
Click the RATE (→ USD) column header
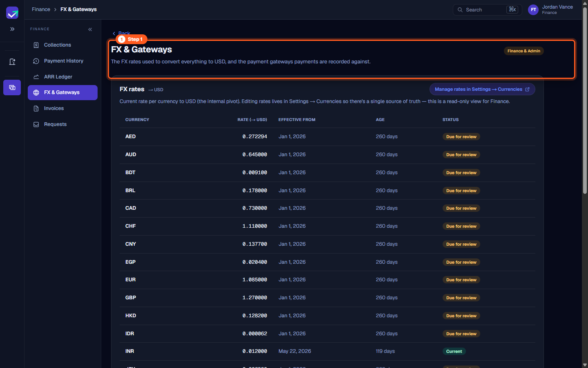coord(252,120)
